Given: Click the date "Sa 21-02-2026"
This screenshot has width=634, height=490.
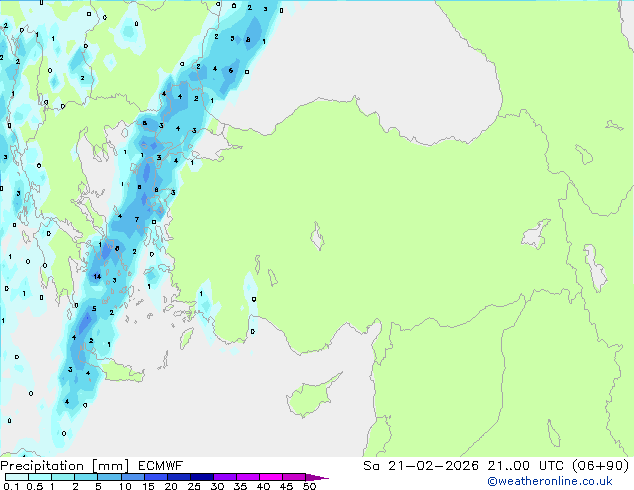Looking at the screenshot, I should pyautogui.click(x=421, y=466).
